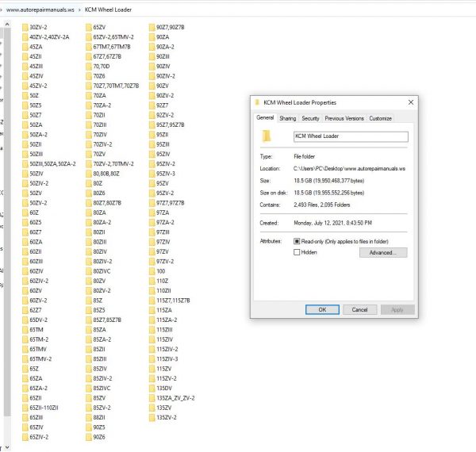Select the 50Z5 folder icon

(25, 105)
